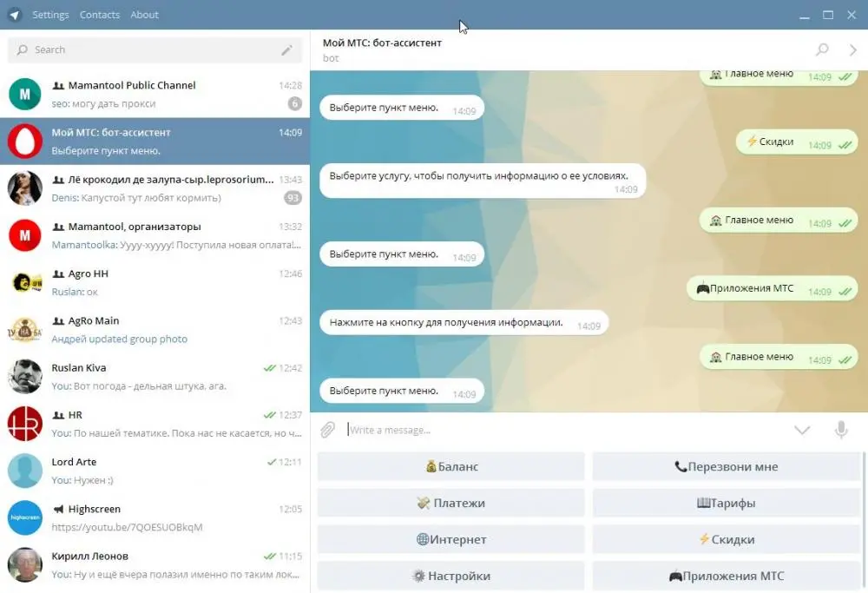Open the Highscreen channel
The width and height of the screenshot is (868, 593).
pyautogui.click(x=155, y=517)
